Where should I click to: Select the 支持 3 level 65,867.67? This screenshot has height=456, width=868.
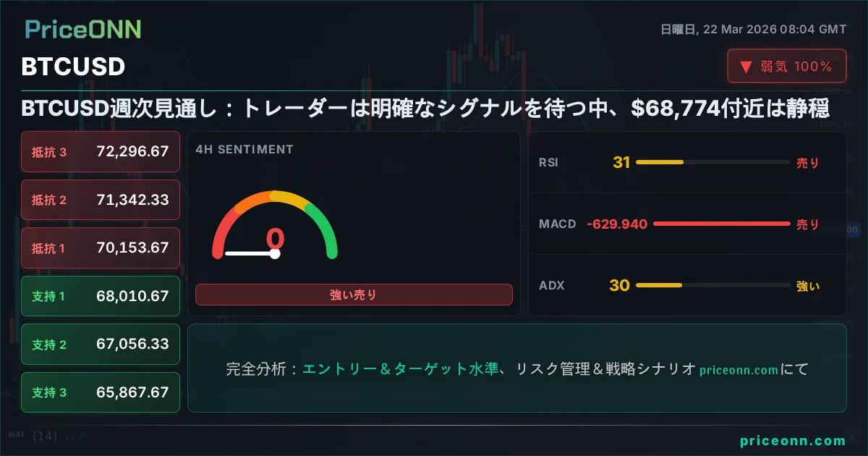point(101,392)
